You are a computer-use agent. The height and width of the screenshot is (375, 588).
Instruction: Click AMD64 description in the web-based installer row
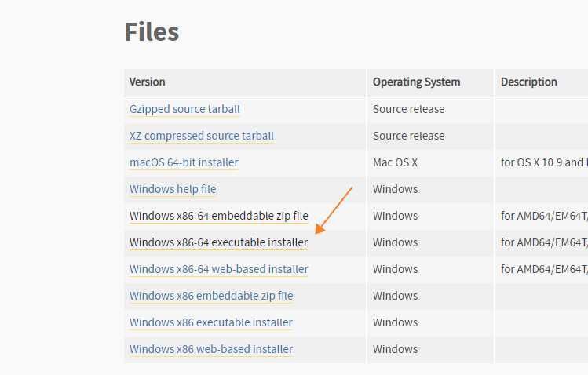coord(543,269)
